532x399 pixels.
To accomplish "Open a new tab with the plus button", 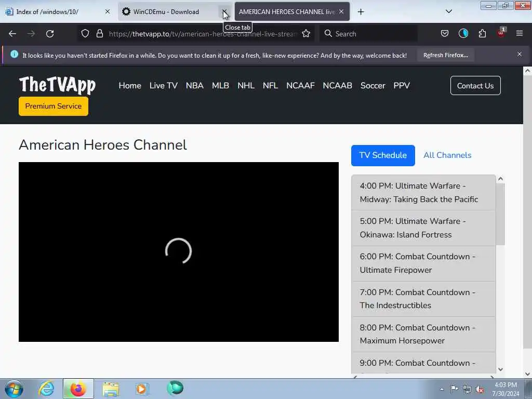I will (361, 12).
